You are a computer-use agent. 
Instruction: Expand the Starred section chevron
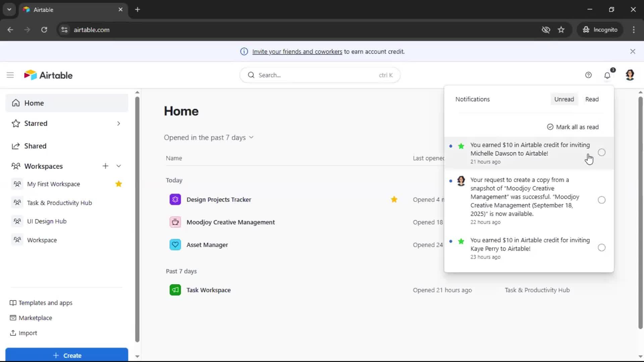pos(118,123)
